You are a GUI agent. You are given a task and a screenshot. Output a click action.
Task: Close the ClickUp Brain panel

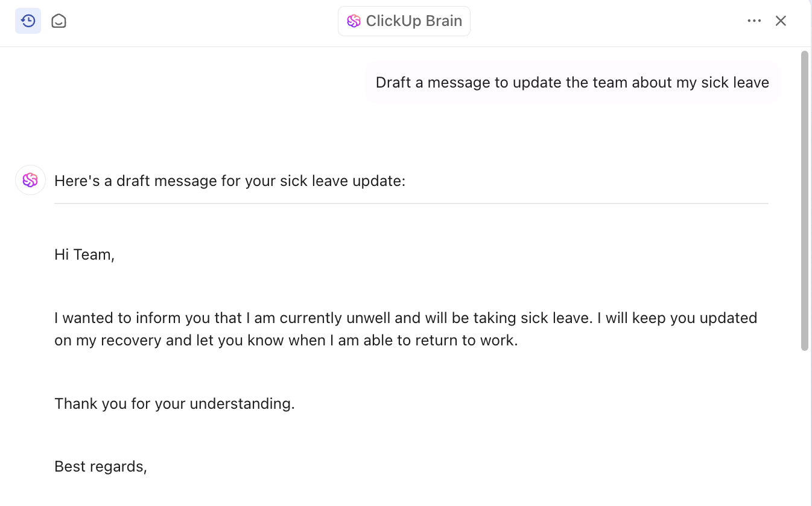tap(781, 21)
